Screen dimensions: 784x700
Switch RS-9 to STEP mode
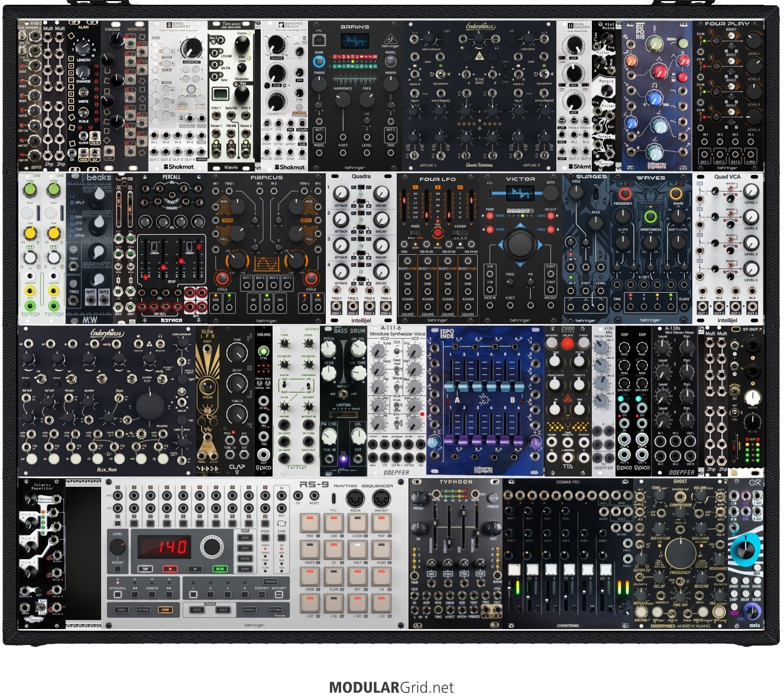[165, 610]
